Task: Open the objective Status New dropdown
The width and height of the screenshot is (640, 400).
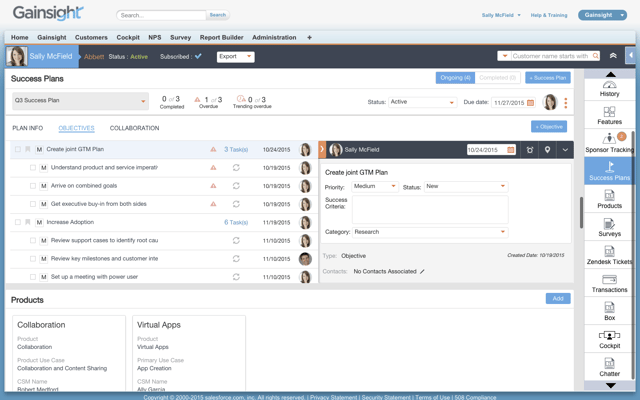Action: [466, 187]
